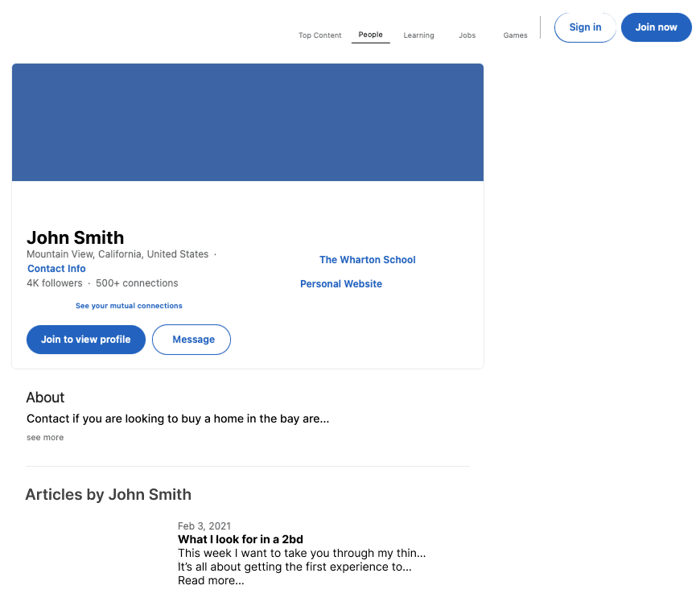Expand the article via Read more

(211, 580)
